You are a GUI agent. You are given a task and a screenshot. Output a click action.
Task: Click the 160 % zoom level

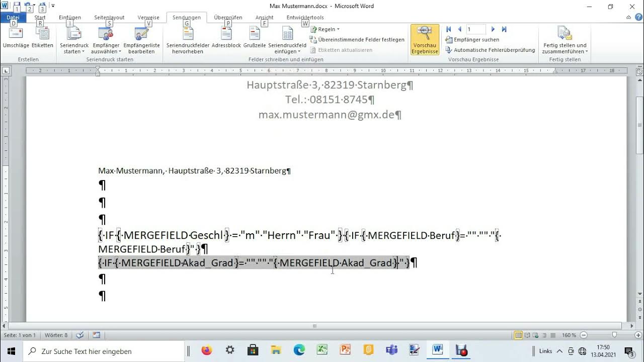(569, 335)
